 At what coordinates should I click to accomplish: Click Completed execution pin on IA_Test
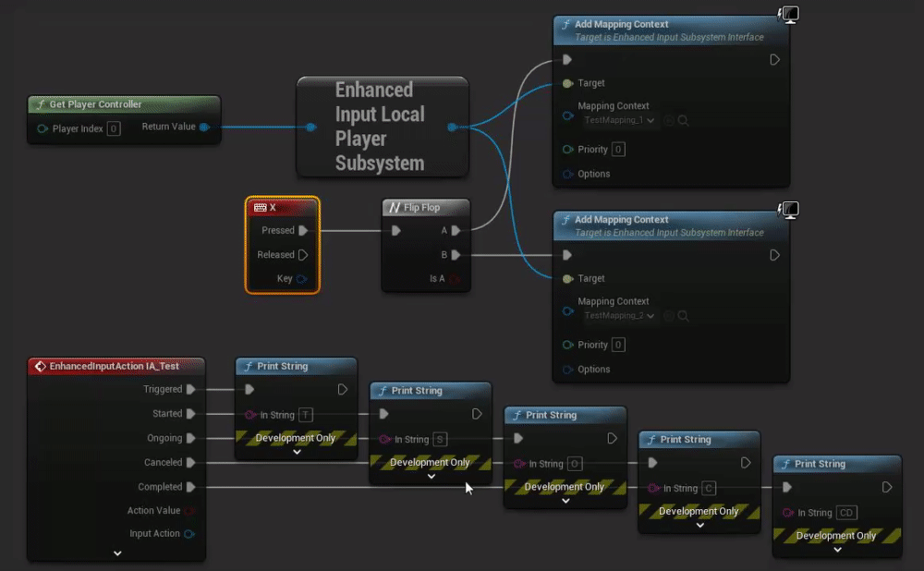click(x=190, y=487)
